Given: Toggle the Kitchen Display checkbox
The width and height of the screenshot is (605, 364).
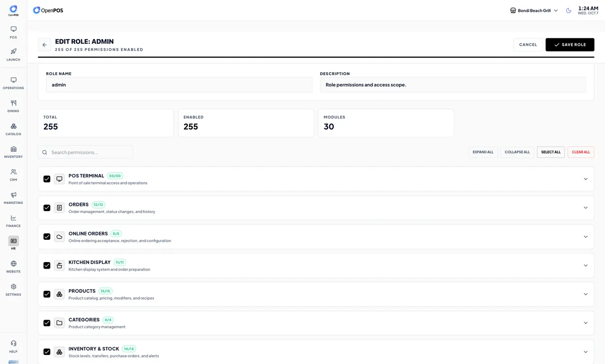Looking at the screenshot, I should [47, 265].
